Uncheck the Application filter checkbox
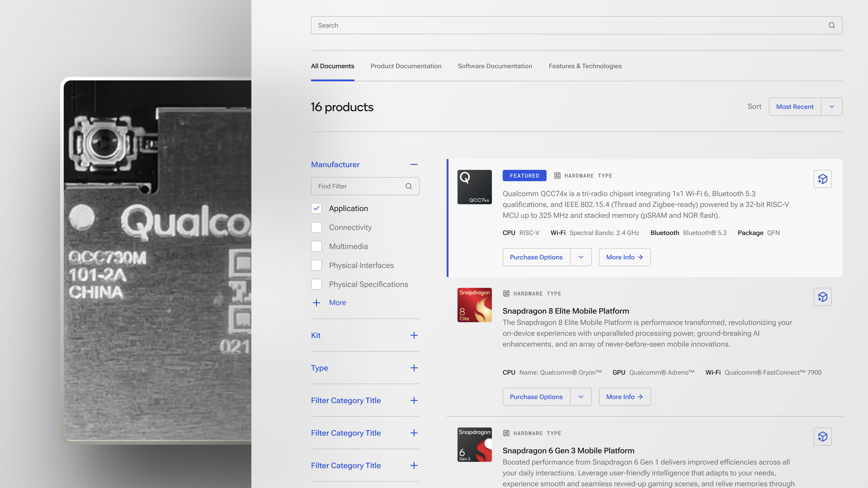 pos(316,208)
